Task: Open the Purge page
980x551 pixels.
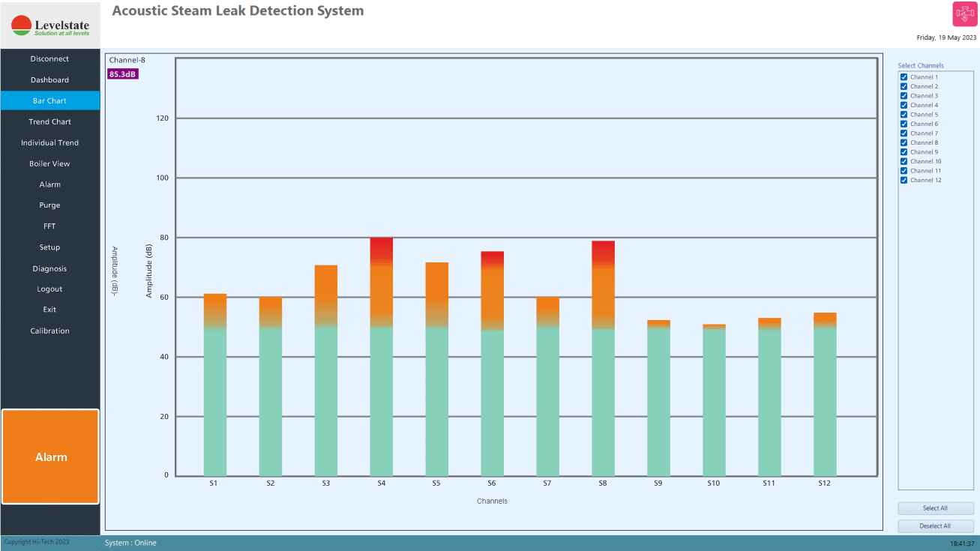Action: pos(49,205)
